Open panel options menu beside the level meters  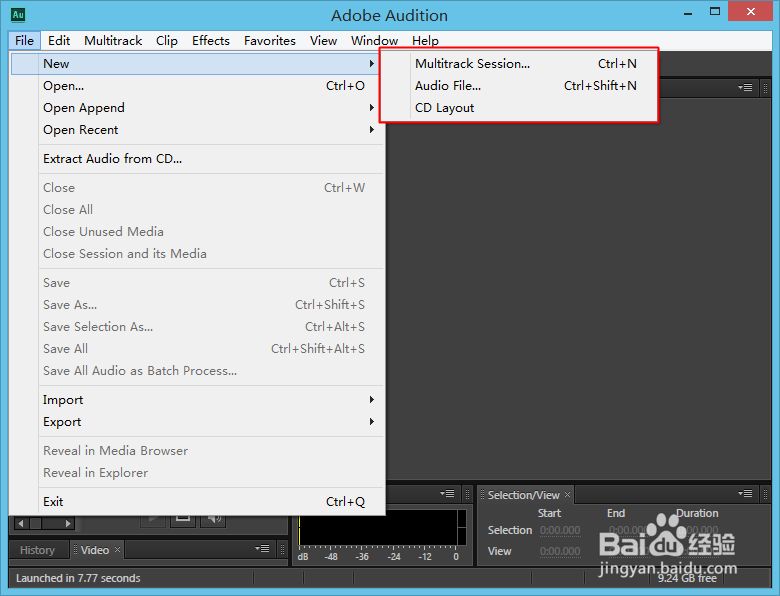[447, 494]
